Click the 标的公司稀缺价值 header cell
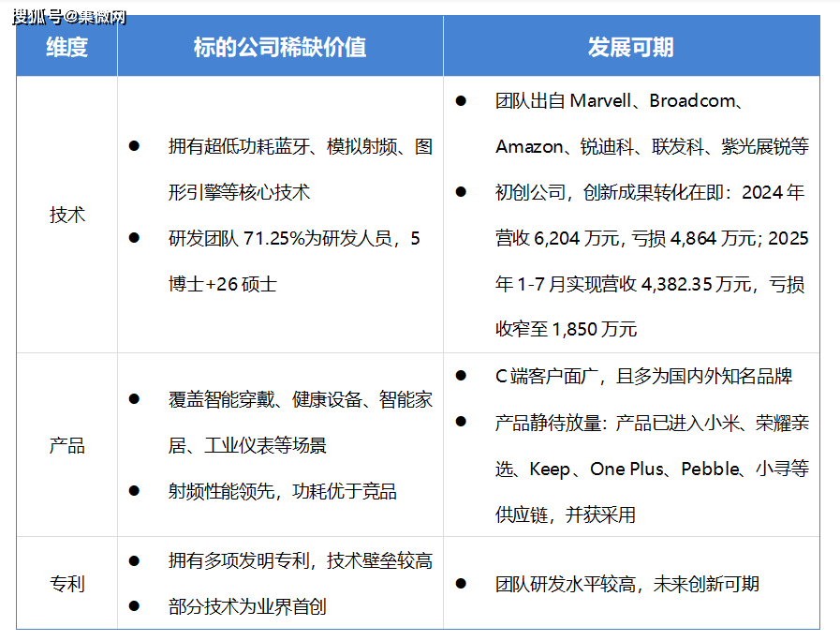Viewport: 840px width, 641px height. pyautogui.click(x=280, y=48)
